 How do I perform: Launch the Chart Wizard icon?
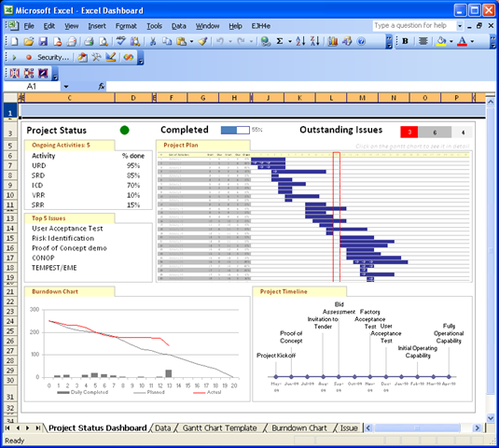[333, 41]
